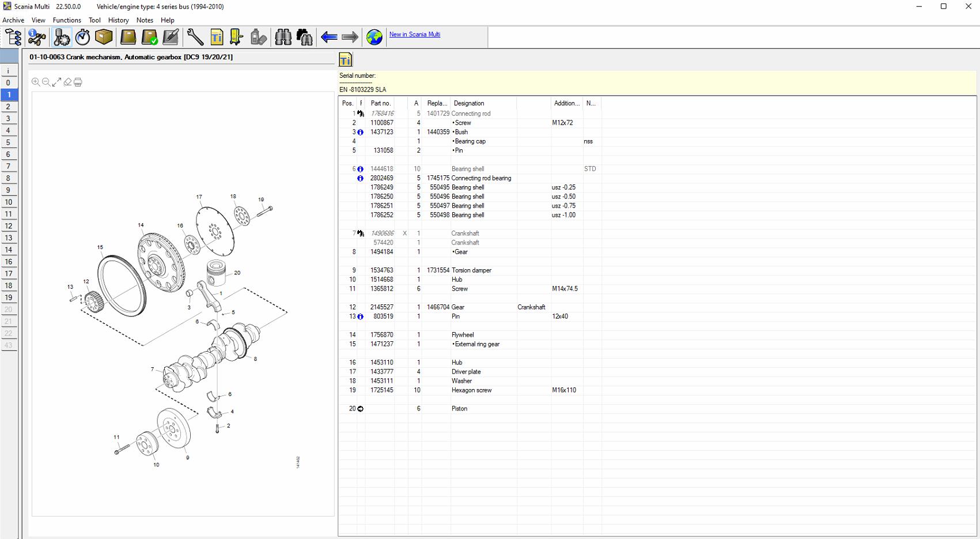Select the serial number EN -8103229 SLA
The height and width of the screenshot is (539, 980).
click(363, 90)
